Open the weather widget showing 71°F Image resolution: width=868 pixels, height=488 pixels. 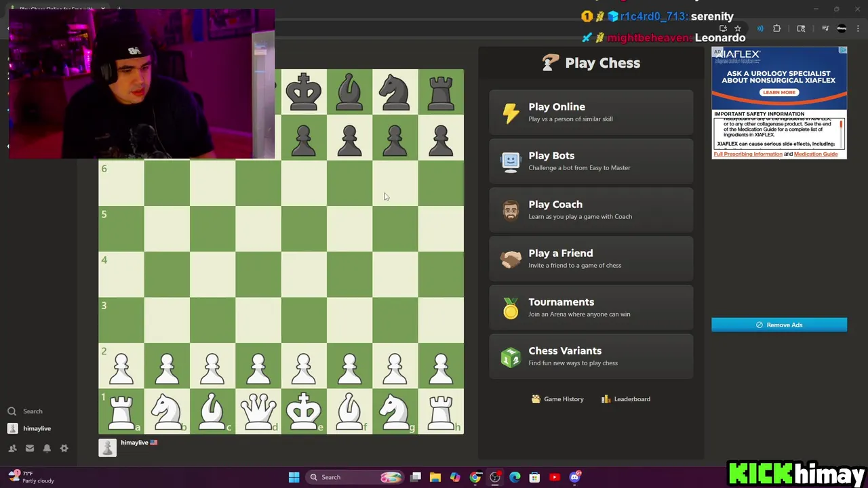tap(30, 477)
